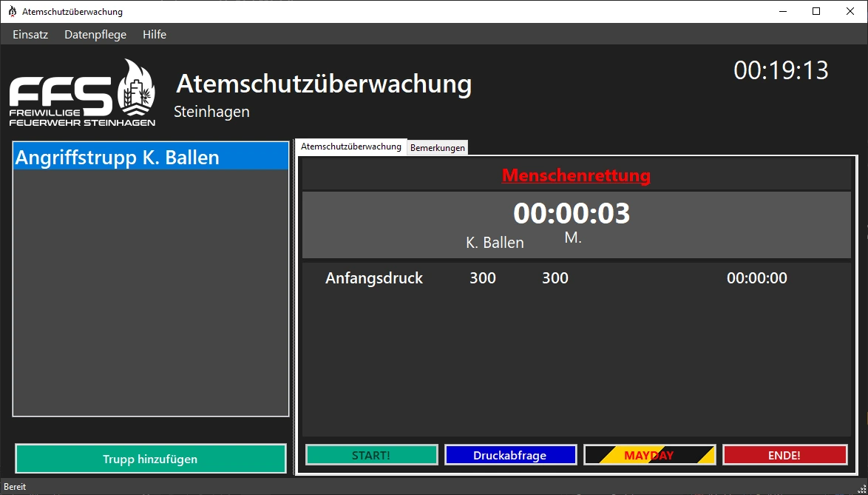Switch to the Bemerkungen tab
Image resolution: width=868 pixels, height=495 pixels.
(x=438, y=147)
